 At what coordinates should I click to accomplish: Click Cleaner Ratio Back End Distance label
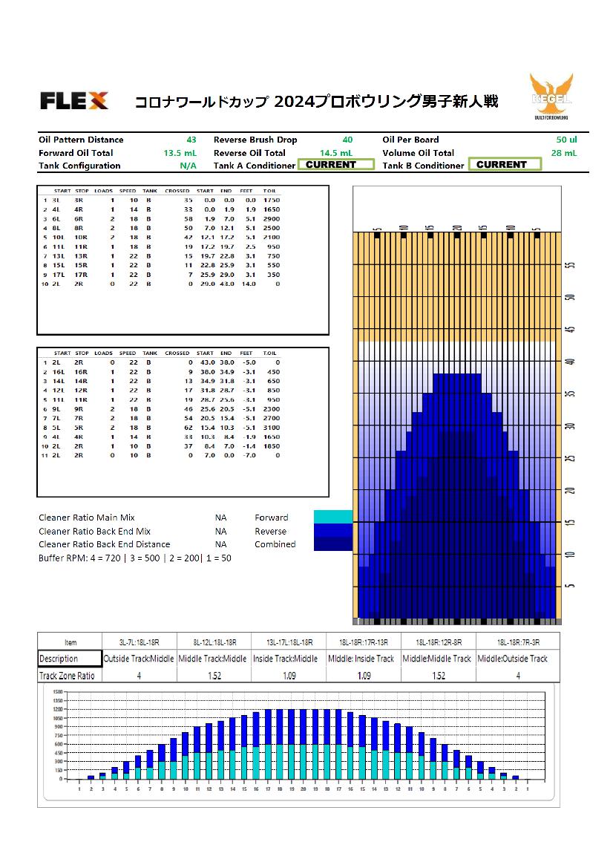pyautogui.click(x=105, y=544)
